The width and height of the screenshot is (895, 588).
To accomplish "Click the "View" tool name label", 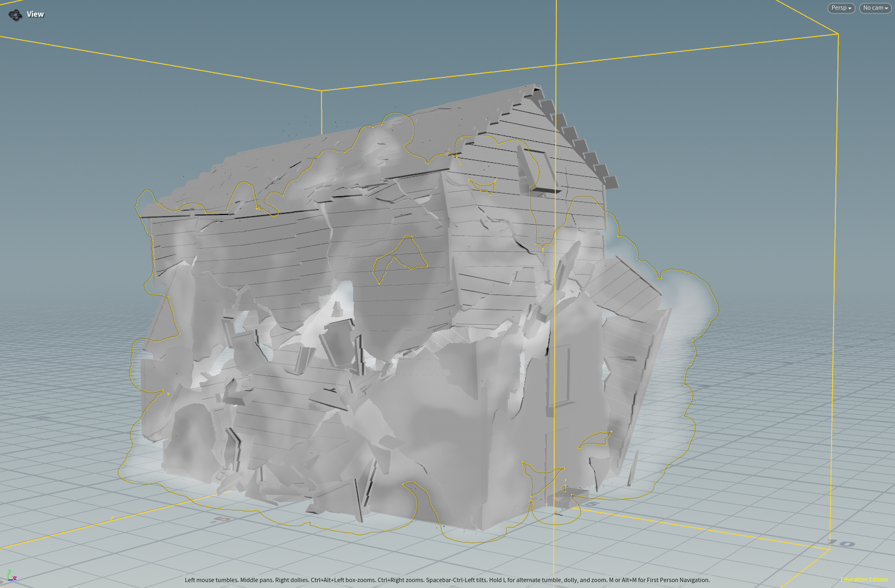I will (35, 15).
